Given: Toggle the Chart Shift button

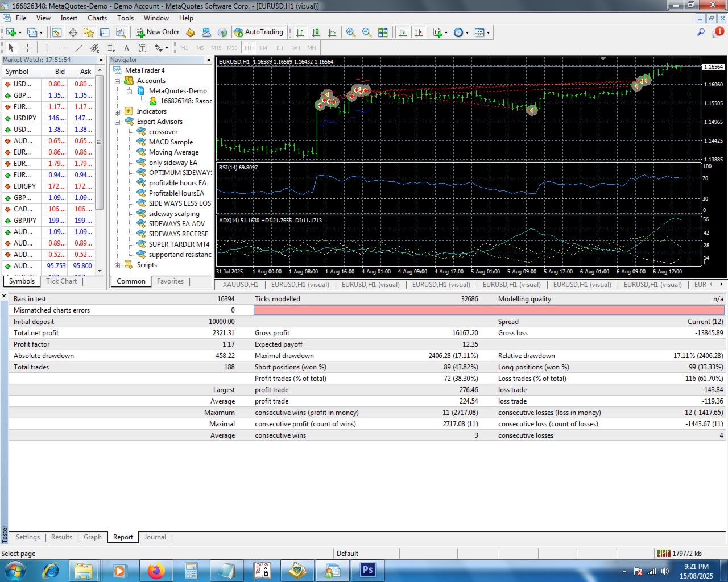Looking at the screenshot, I should pyautogui.click(x=419, y=32).
